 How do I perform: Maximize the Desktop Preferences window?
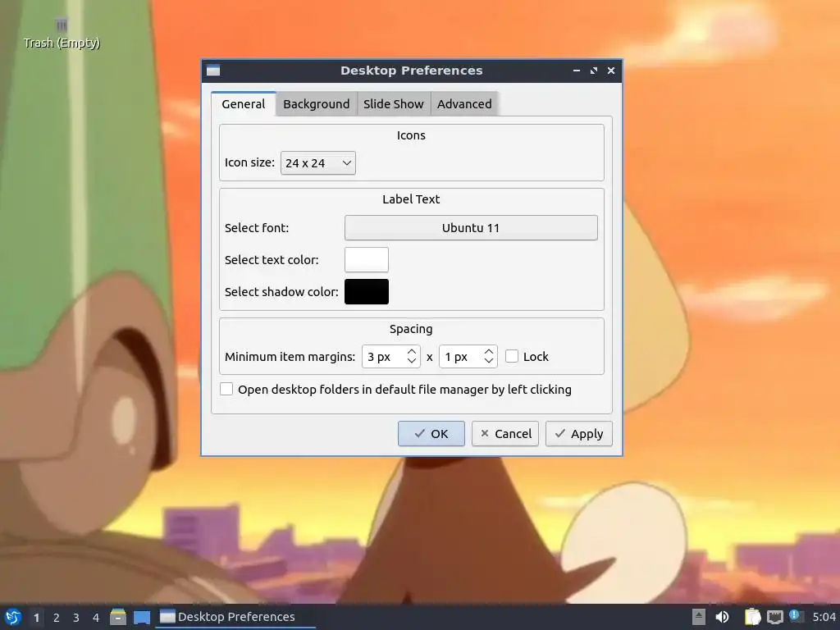[x=594, y=71]
